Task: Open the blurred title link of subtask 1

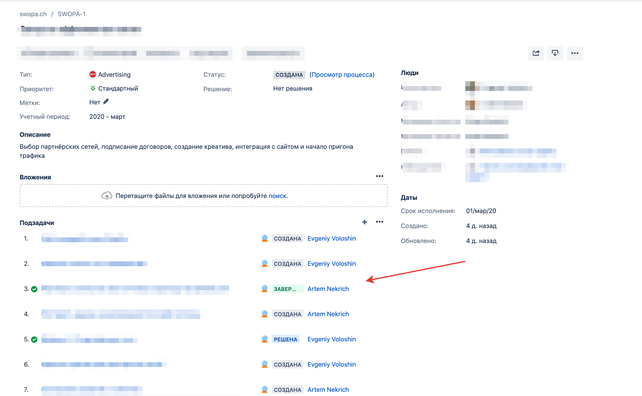Action: (84, 238)
